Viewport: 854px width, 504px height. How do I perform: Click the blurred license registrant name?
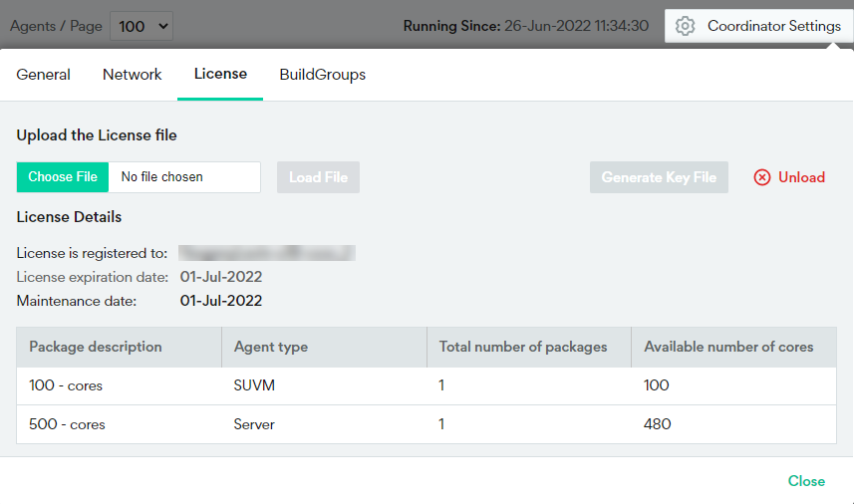[x=267, y=253]
